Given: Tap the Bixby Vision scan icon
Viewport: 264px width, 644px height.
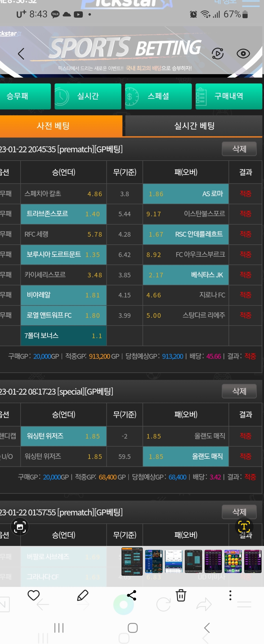Looking at the screenshot, I should (20, 527).
